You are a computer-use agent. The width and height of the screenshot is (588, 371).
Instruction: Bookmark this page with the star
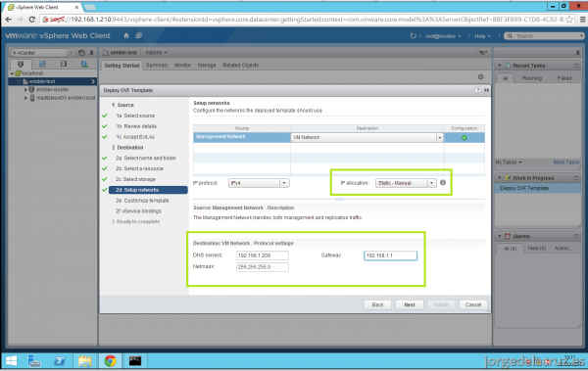coord(569,20)
